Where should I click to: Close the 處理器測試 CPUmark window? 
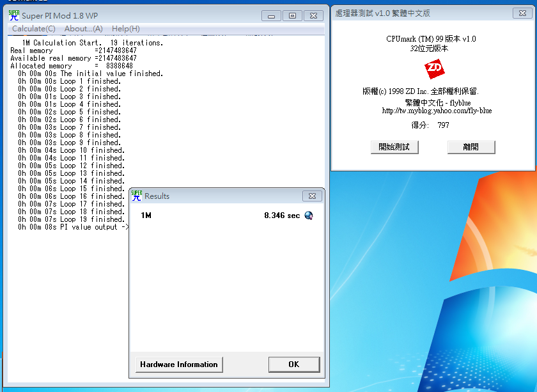[522, 13]
